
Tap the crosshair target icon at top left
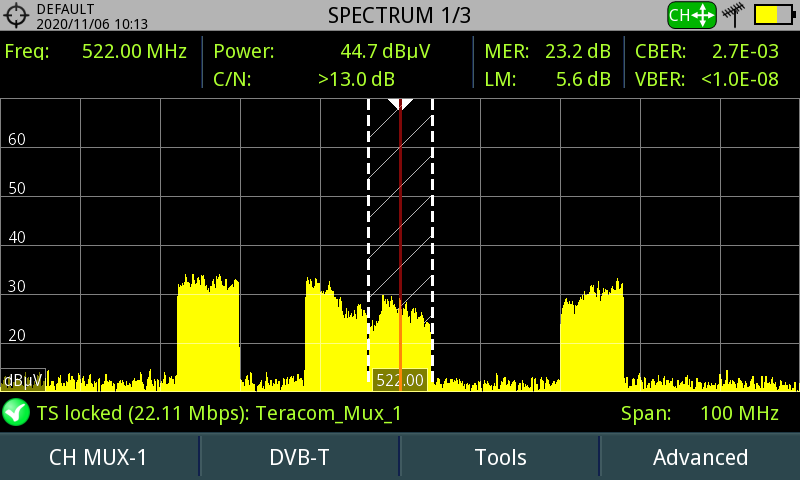(x=16, y=15)
